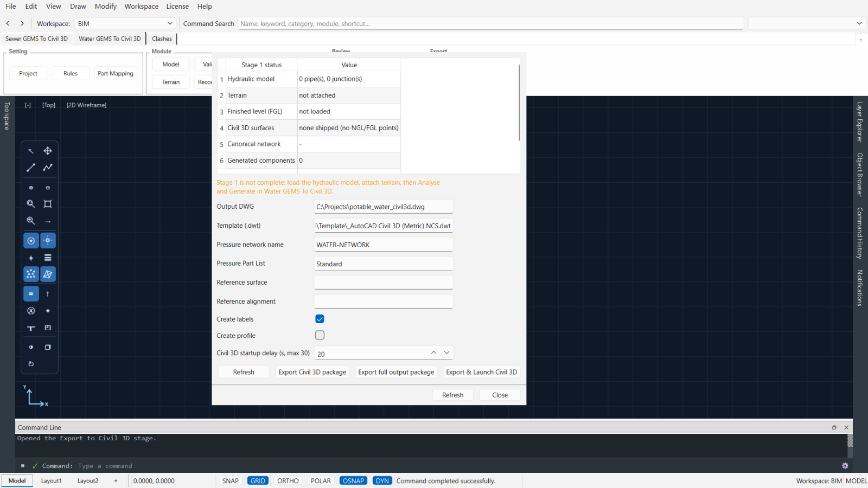The height and width of the screenshot is (488, 868).
Task: Toggle the highlighted small rectangle tool
Action: [x=31, y=294]
